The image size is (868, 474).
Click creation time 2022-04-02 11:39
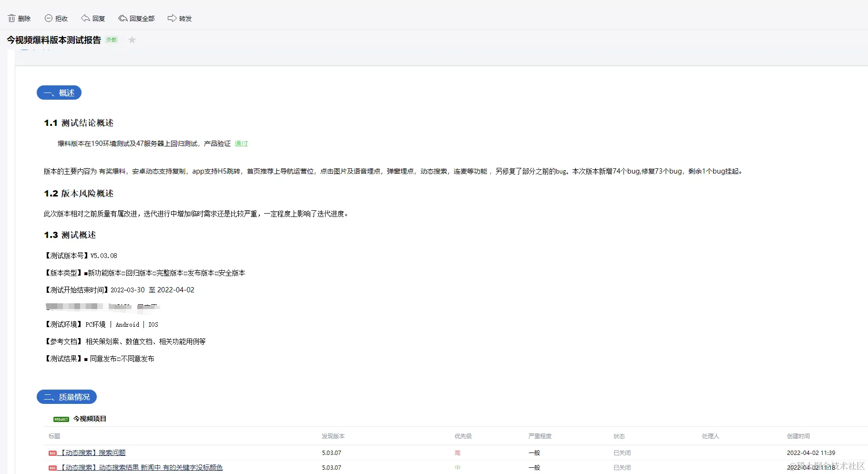[x=811, y=453]
